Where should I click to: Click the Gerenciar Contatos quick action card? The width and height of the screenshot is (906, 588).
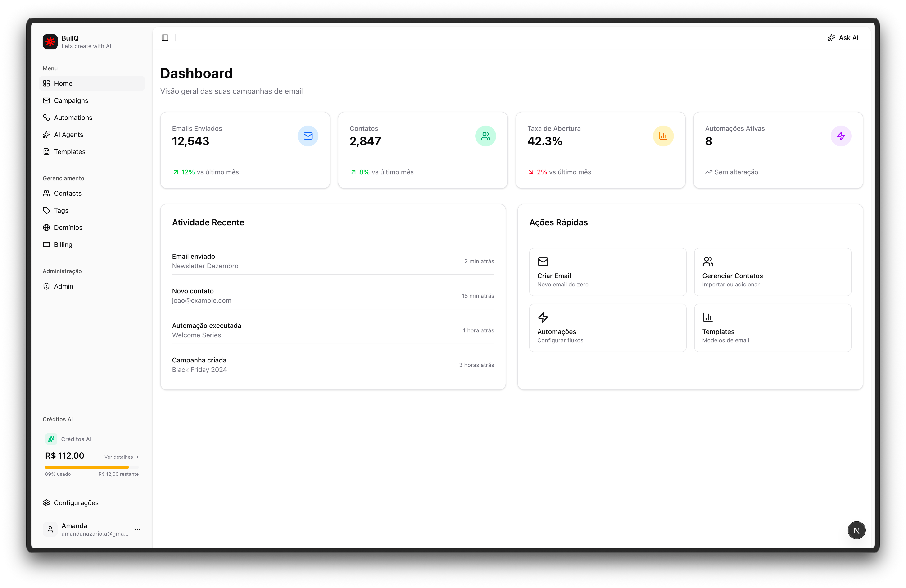pyautogui.click(x=772, y=272)
